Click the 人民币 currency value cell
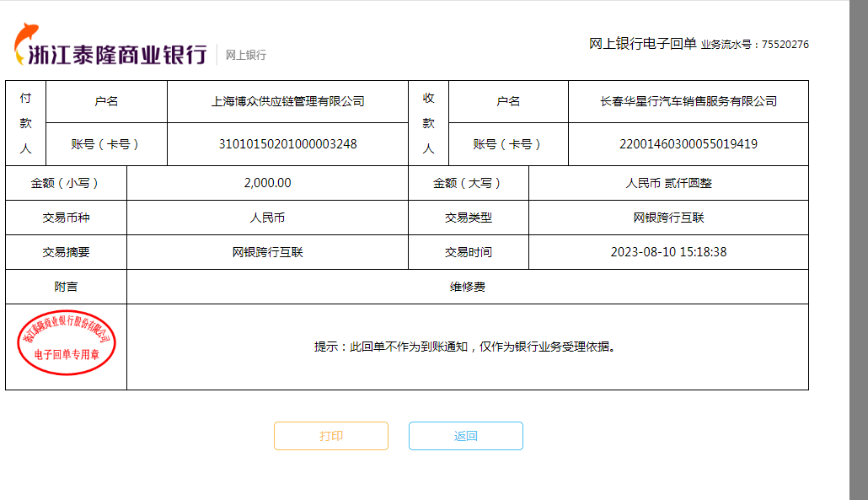 (267, 218)
